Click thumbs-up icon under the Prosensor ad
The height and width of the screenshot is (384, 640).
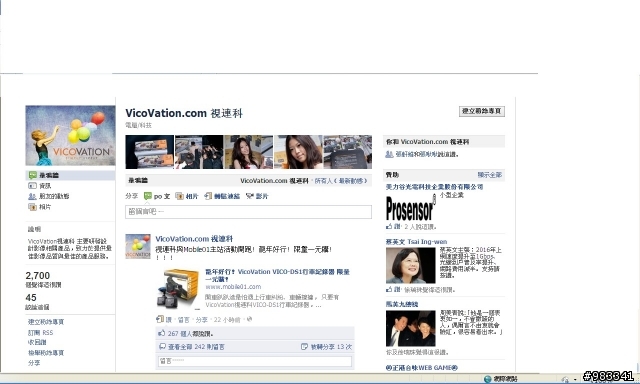pos(389,226)
